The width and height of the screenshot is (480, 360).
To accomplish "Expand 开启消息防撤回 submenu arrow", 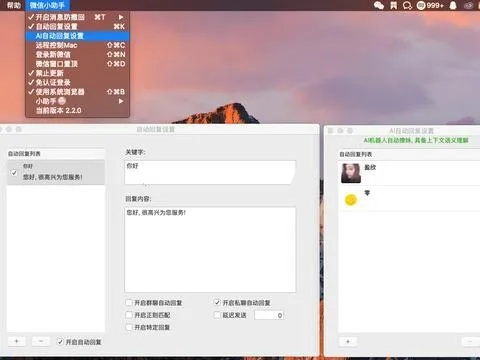I will 121,17.
